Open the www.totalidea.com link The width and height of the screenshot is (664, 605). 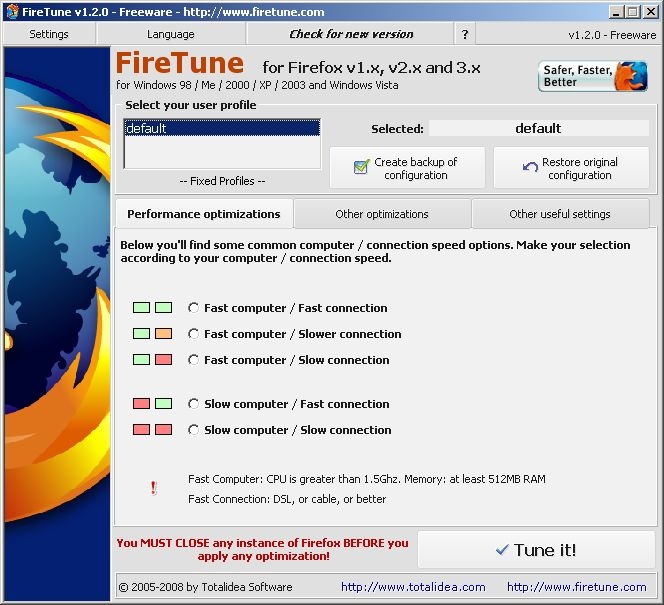click(x=412, y=587)
